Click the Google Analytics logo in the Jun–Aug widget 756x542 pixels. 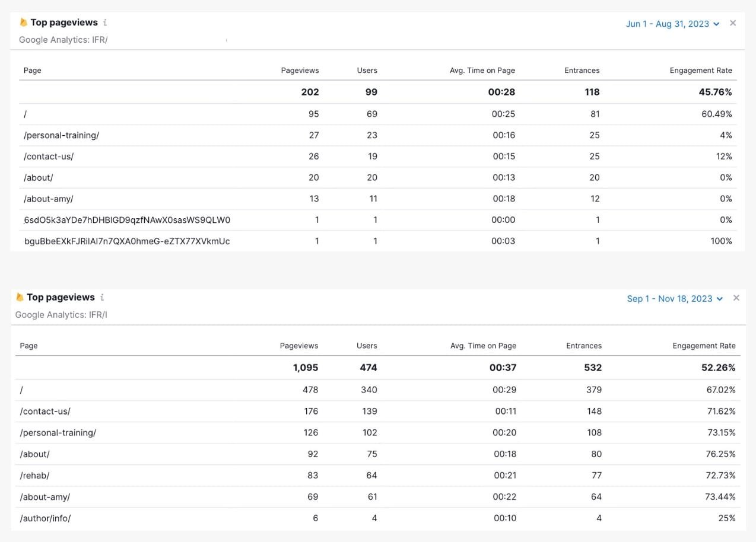point(23,23)
